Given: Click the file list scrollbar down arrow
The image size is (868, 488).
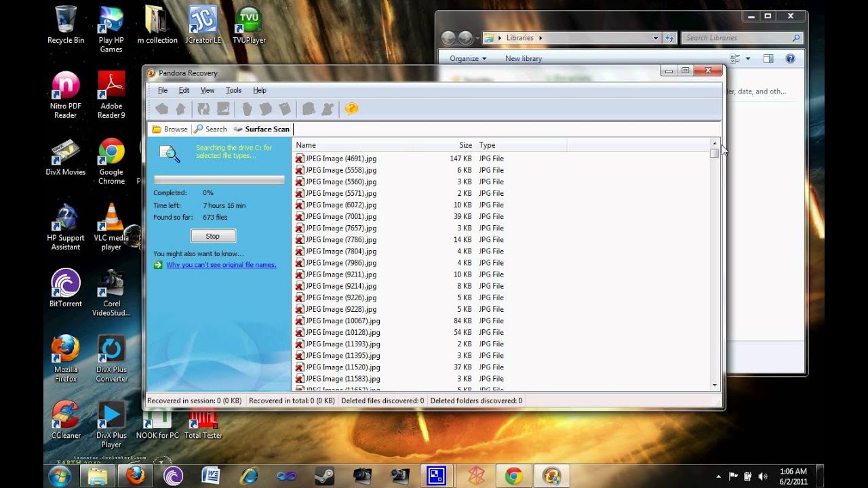Looking at the screenshot, I should coord(714,385).
